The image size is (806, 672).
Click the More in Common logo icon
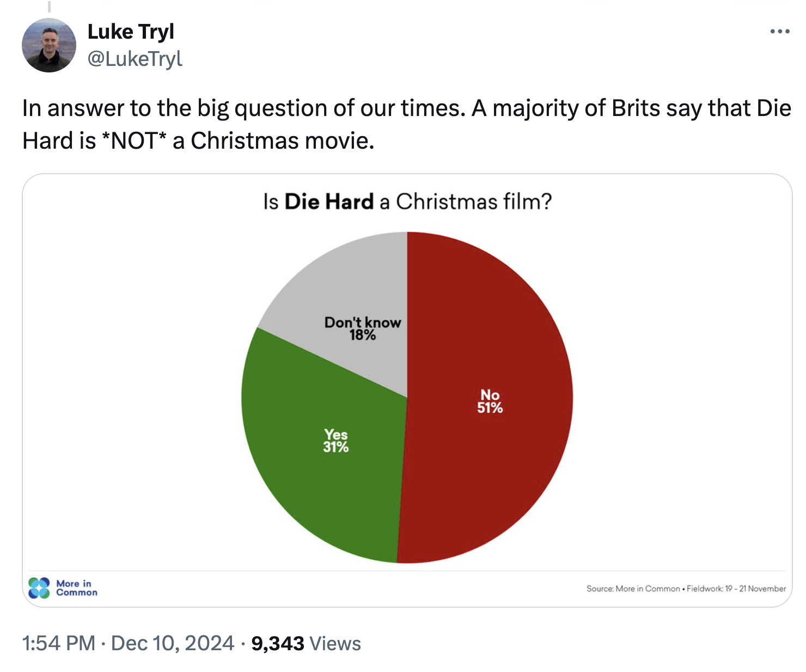39,588
